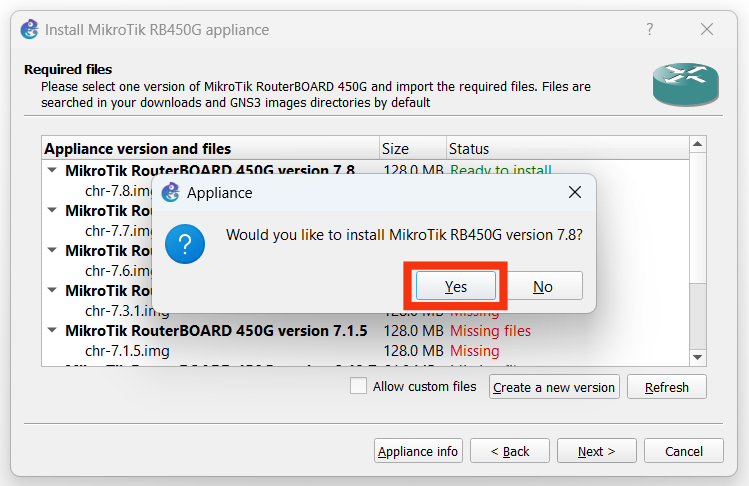Open Appliance info
749x486 pixels.
pyautogui.click(x=418, y=451)
